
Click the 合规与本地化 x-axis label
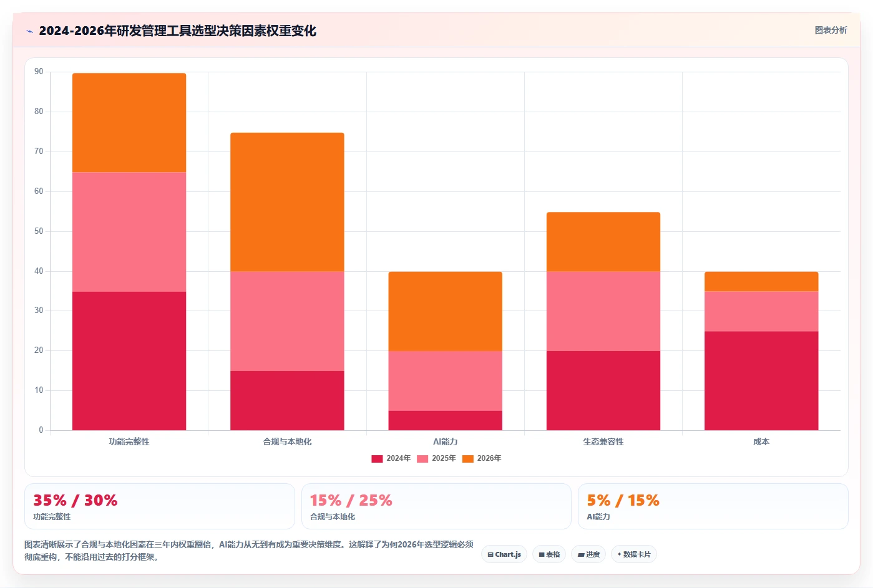(287, 441)
